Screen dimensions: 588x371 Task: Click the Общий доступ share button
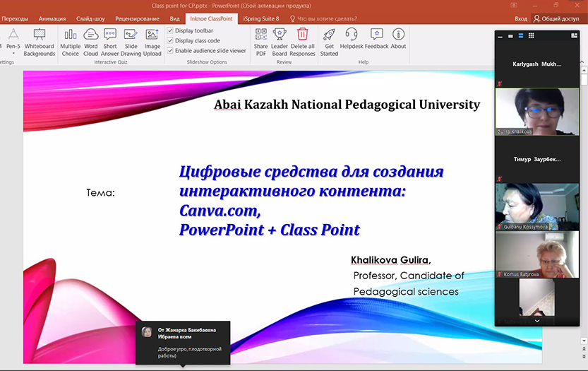[x=558, y=18]
